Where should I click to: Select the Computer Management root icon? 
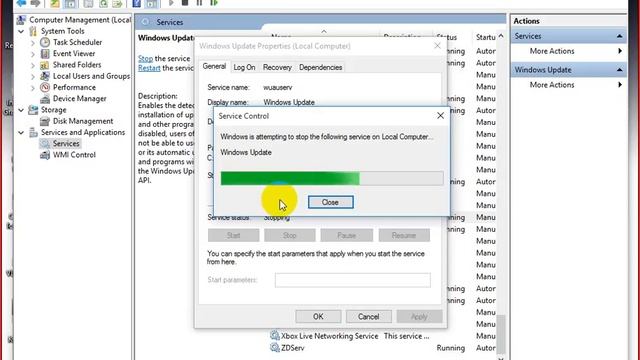(x=21, y=20)
